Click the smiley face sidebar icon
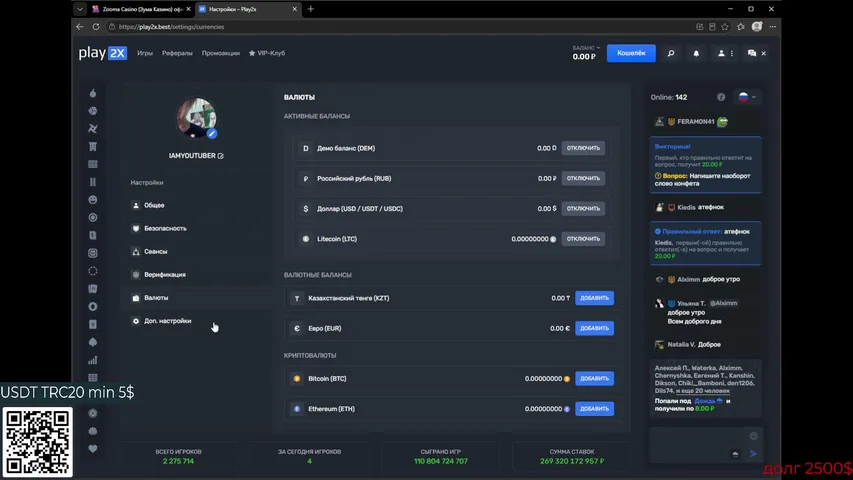The width and height of the screenshot is (853, 480). pyautogui.click(x=93, y=200)
